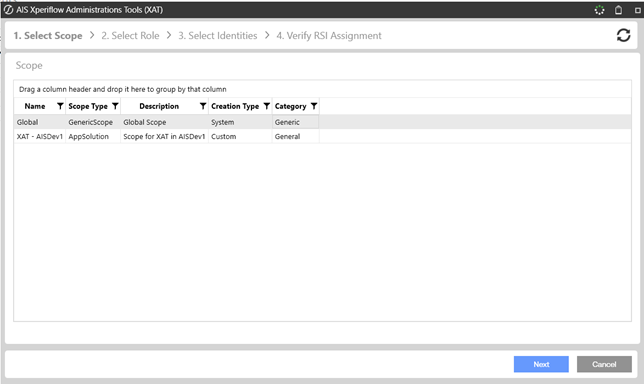Sort by the Name column header
The image size is (644, 384).
[x=35, y=106]
